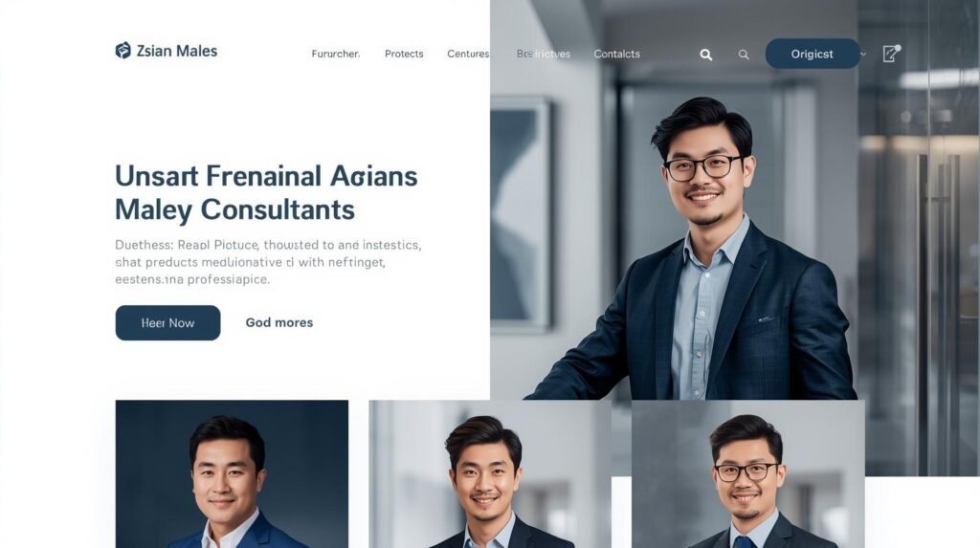Click the Duethess description paragraph
Image resolution: width=980 pixels, height=548 pixels.
pos(268,262)
